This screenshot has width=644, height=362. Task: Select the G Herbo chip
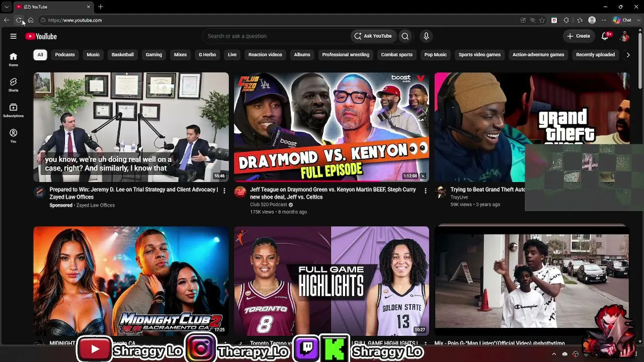[207, 55]
